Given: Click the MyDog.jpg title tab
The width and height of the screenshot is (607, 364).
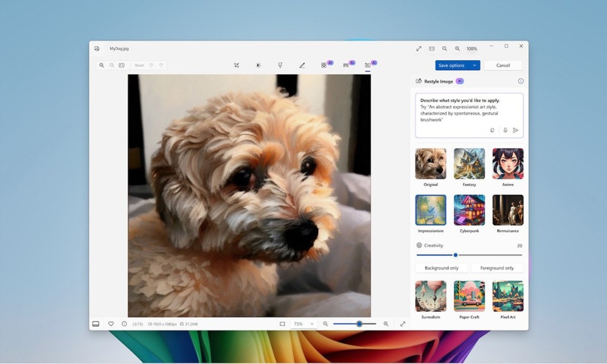Looking at the screenshot, I should point(119,48).
